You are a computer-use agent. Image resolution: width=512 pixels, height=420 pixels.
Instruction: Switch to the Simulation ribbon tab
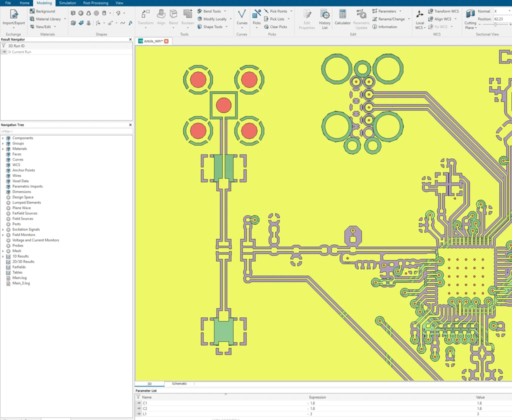pyautogui.click(x=67, y=3)
